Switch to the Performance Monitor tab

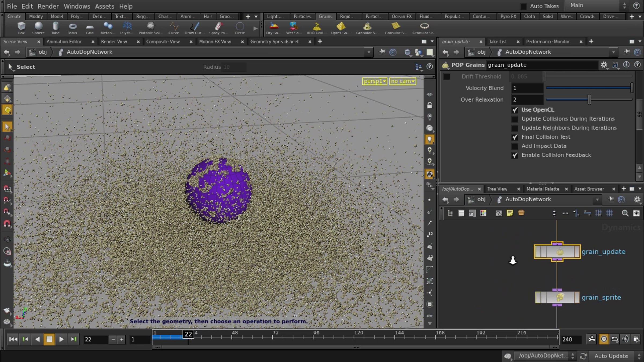[x=548, y=42]
